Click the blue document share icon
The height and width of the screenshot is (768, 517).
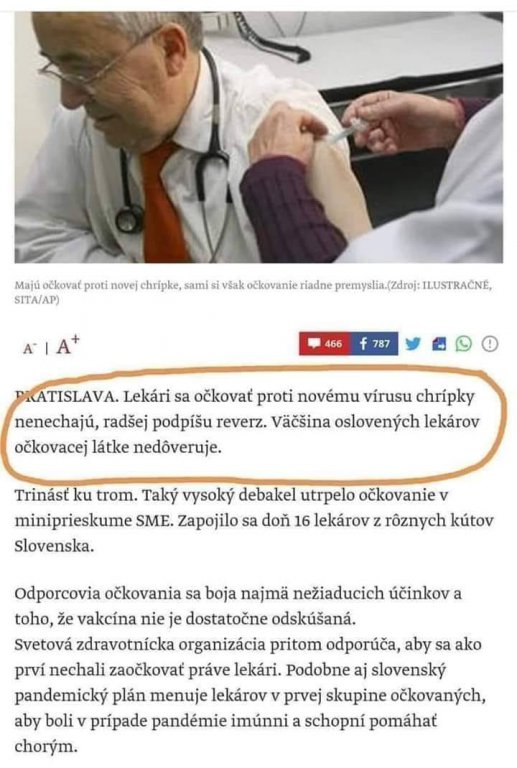(439, 344)
